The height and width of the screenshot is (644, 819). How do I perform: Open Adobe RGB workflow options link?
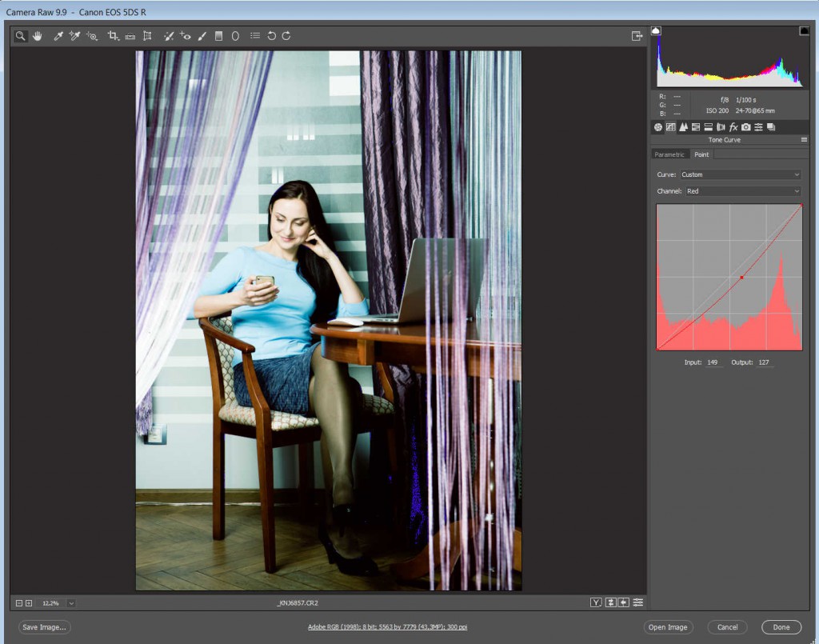point(387,627)
